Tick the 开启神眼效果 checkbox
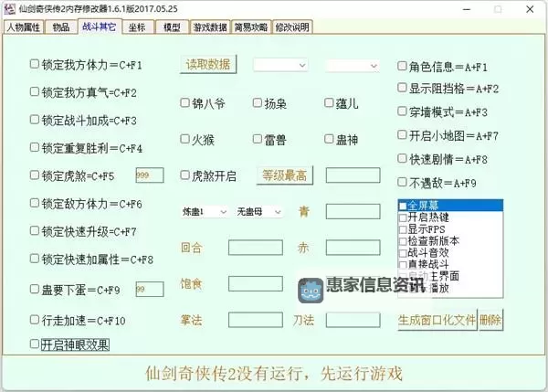The height and width of the screenshot is (392, 548). coord(35,344)
